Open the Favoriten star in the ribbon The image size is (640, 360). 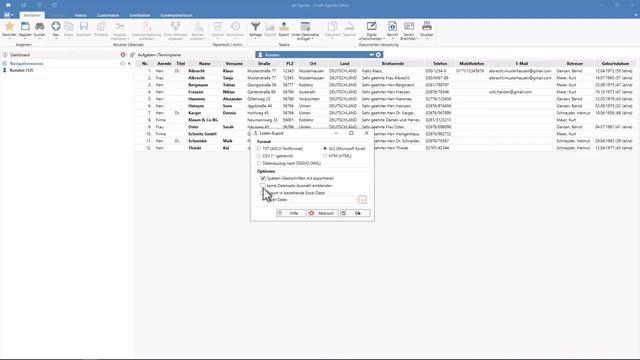9,29
